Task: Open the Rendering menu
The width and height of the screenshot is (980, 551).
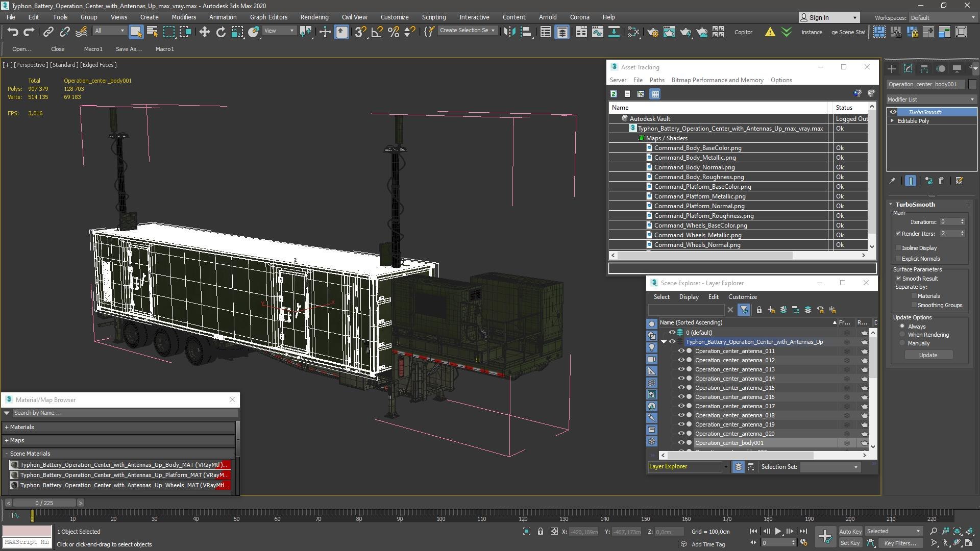Action: 314,17
